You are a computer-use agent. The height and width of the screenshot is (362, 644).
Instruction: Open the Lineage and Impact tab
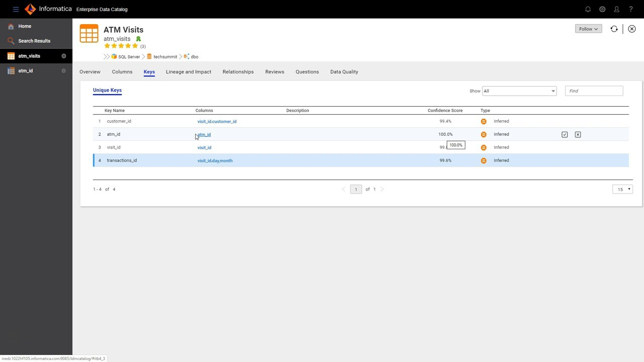[x=189, y=72]
